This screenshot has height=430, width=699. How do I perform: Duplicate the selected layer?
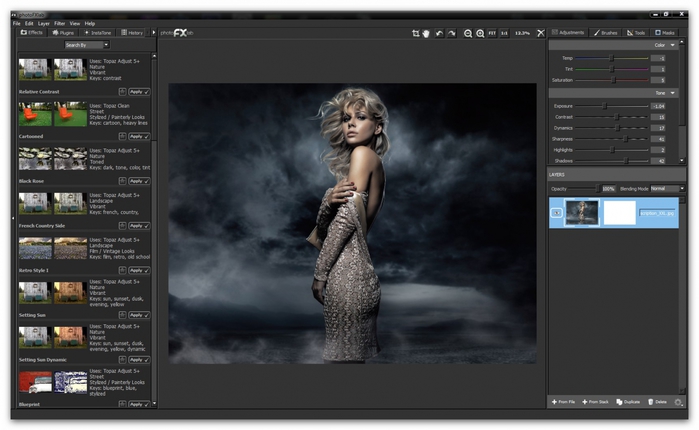coord(628,402)
